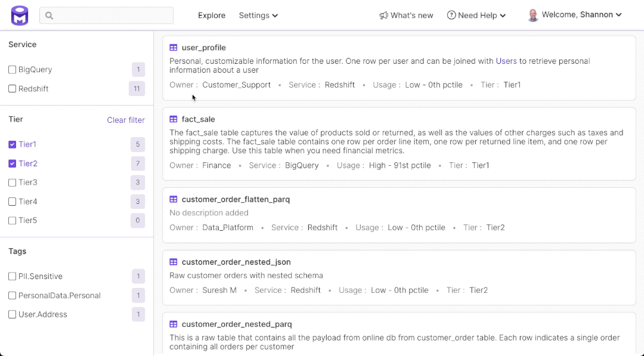Image resolution: width=644 pixels, height=356 pixels.
Task: Click the table icon beside user_profile
Action: pyautogui.click(x=174, y=48)
